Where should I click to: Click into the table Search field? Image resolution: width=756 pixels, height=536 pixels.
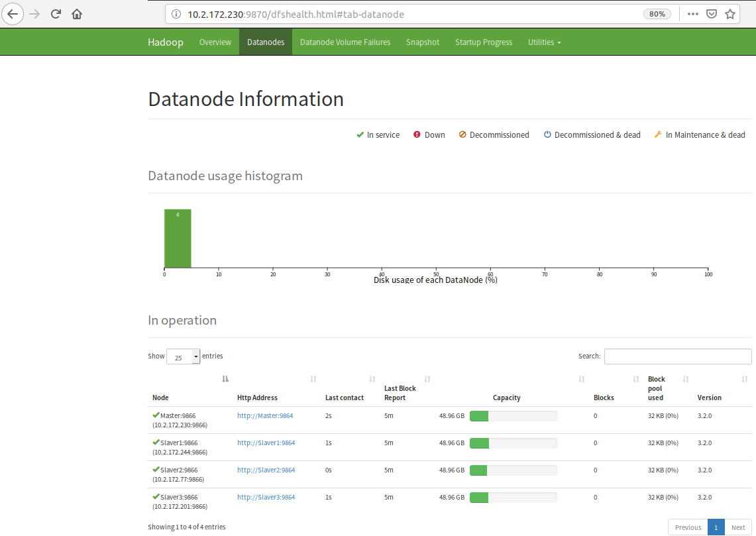tap(677, 356)
